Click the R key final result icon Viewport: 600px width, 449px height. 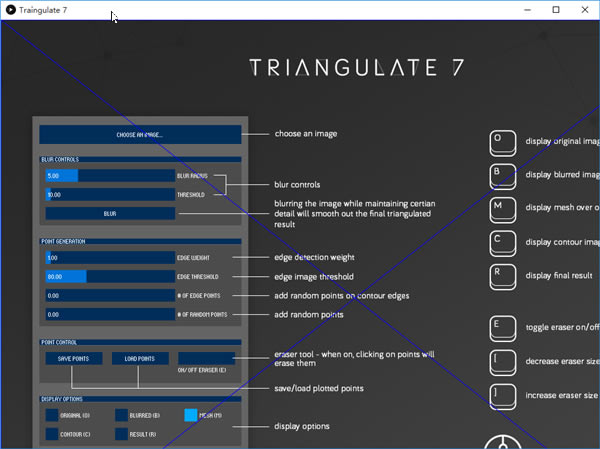(502, 274)
